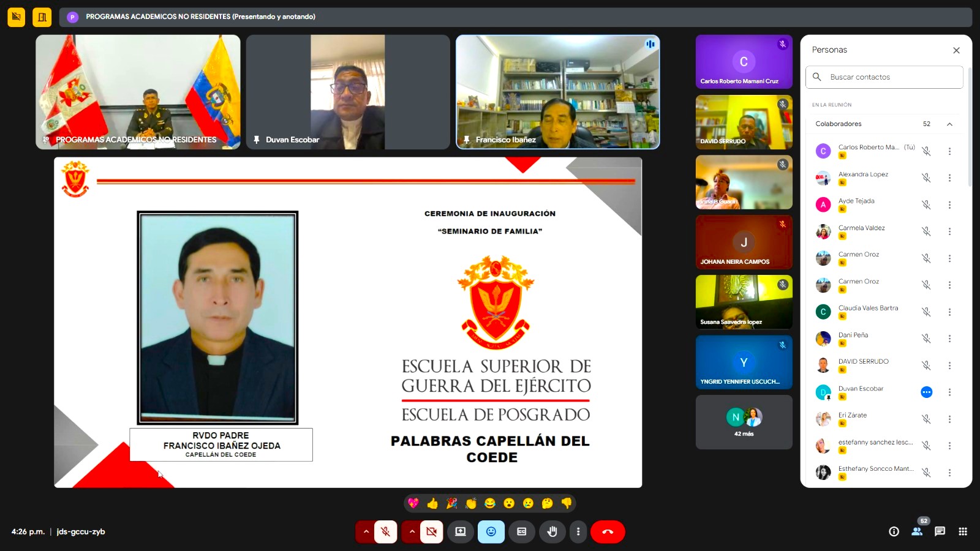Open the activities grid icon
The width and height of the screenshot is (980, 551).
tap(963, 531)
